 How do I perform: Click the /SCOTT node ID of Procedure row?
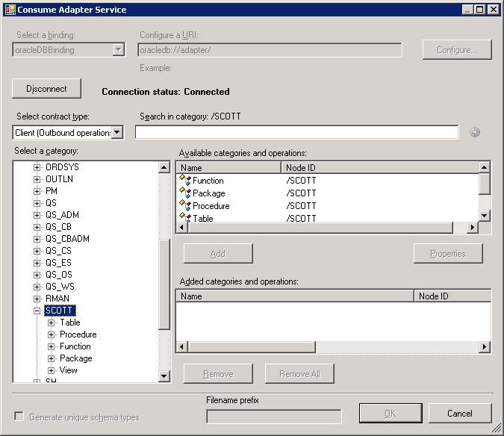coord(301,205)
